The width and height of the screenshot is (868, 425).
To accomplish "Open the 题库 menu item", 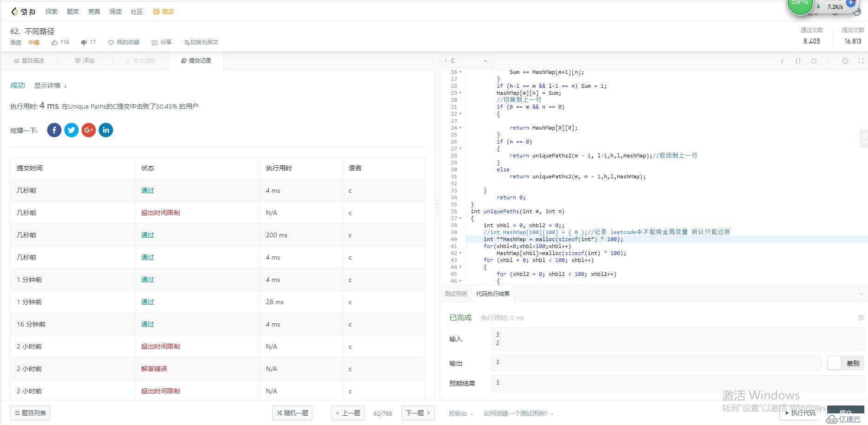I will tap(73, 12).
